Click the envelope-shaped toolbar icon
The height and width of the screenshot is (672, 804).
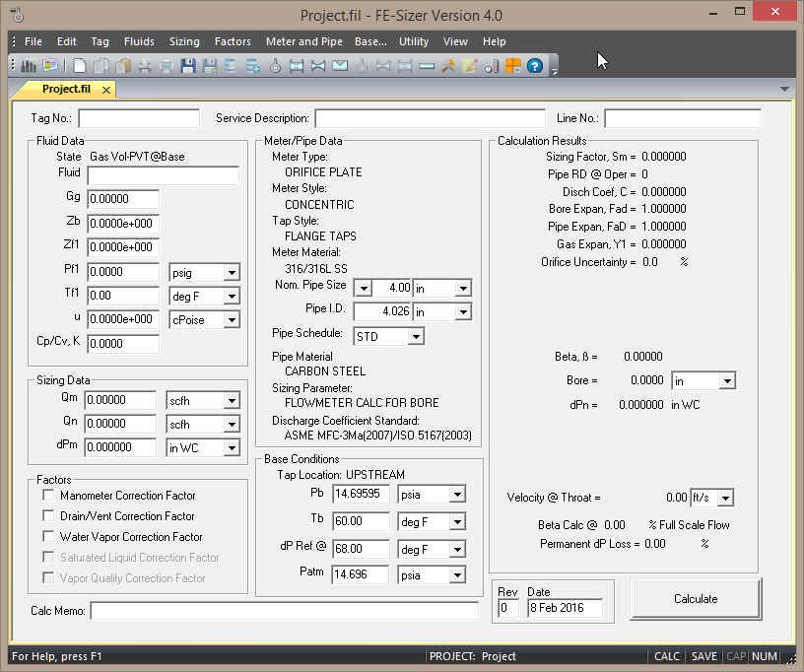[340, 66]
